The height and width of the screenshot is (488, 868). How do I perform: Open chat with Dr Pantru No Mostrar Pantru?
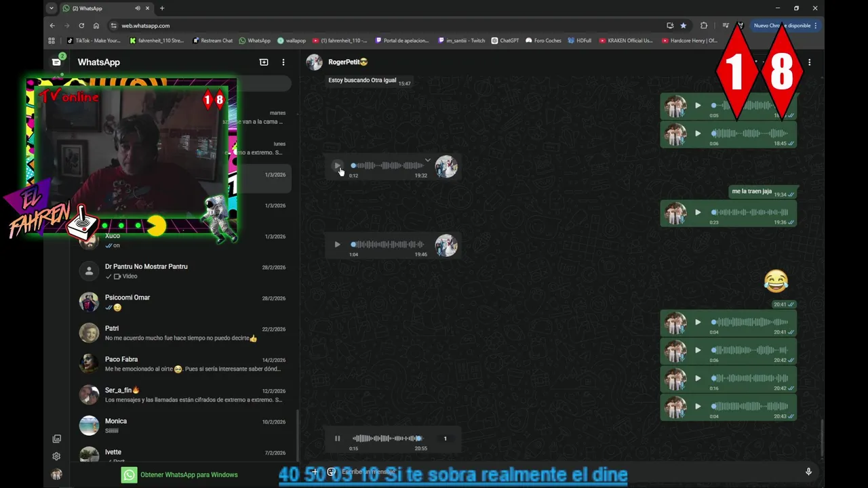pos(185,271)
